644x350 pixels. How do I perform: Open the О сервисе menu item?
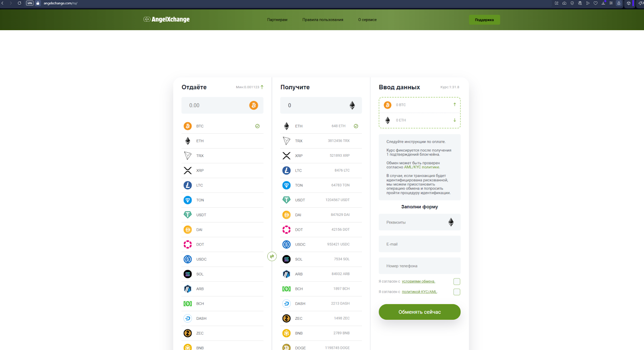click(367, 20)
